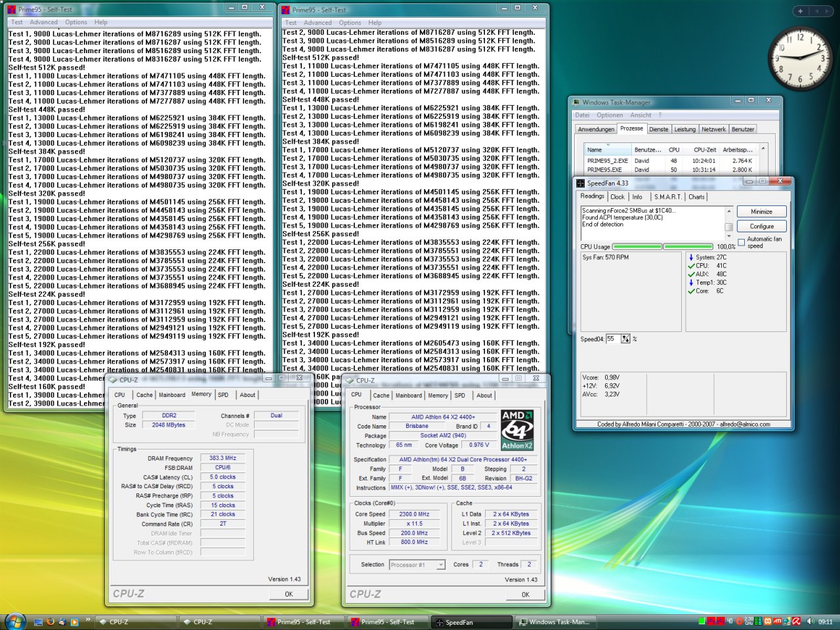Click left Prime95 window title icon
The image size is (840, 630).
(x=11, y=9)
